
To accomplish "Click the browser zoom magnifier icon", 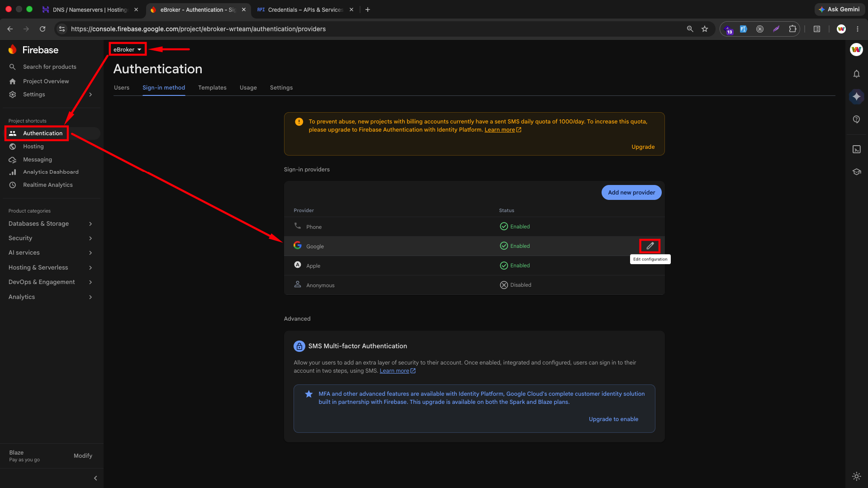I will pos(690,29).
